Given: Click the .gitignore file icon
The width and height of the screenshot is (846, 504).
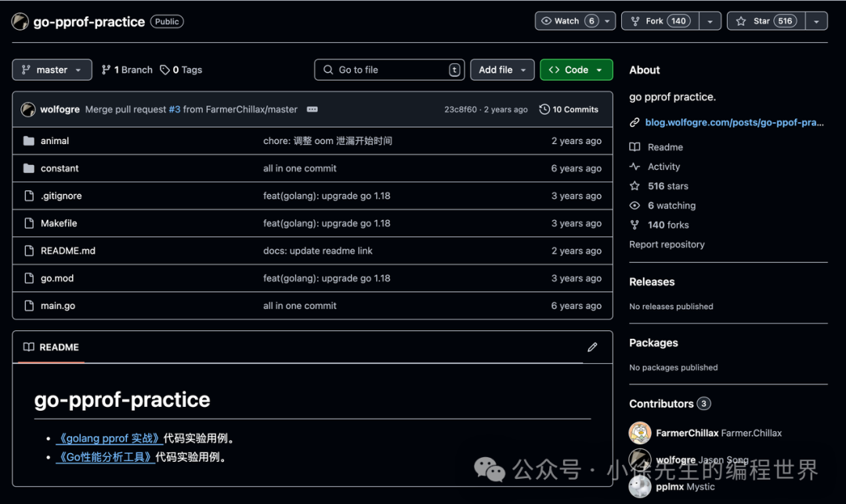Looking at the screenshot, I should (29, 196).
